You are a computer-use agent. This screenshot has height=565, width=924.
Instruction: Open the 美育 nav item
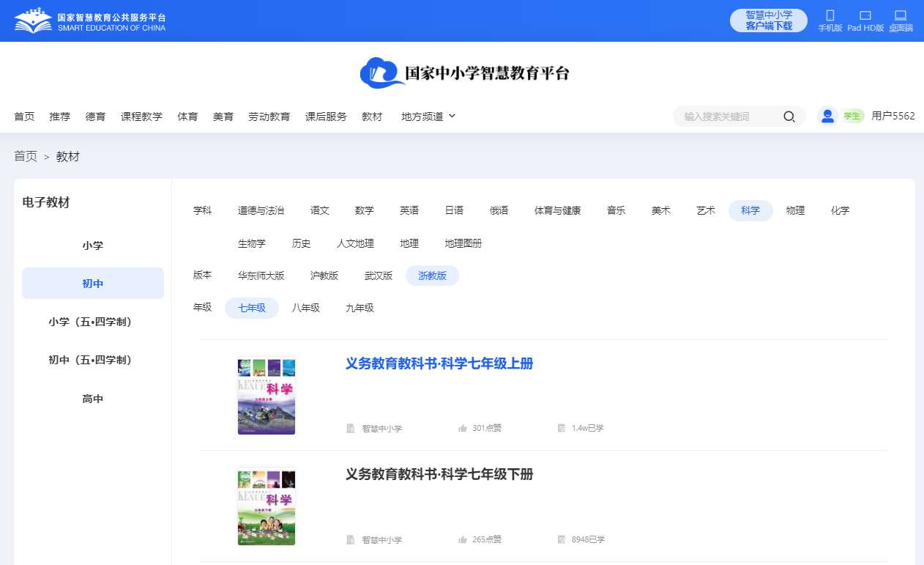(x=223, y=116)
